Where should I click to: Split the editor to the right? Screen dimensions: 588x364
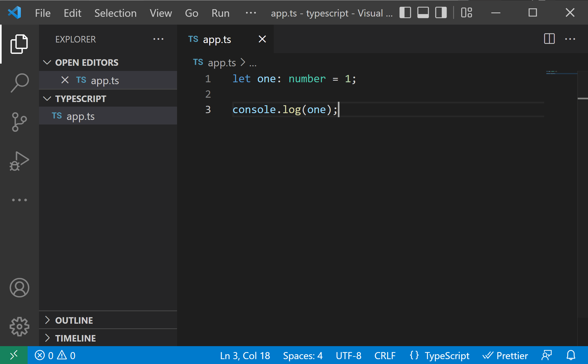549,39
